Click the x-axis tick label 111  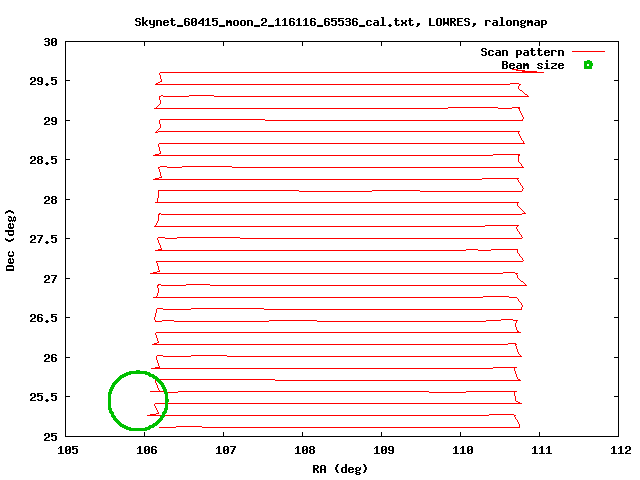tap(542, 450)
